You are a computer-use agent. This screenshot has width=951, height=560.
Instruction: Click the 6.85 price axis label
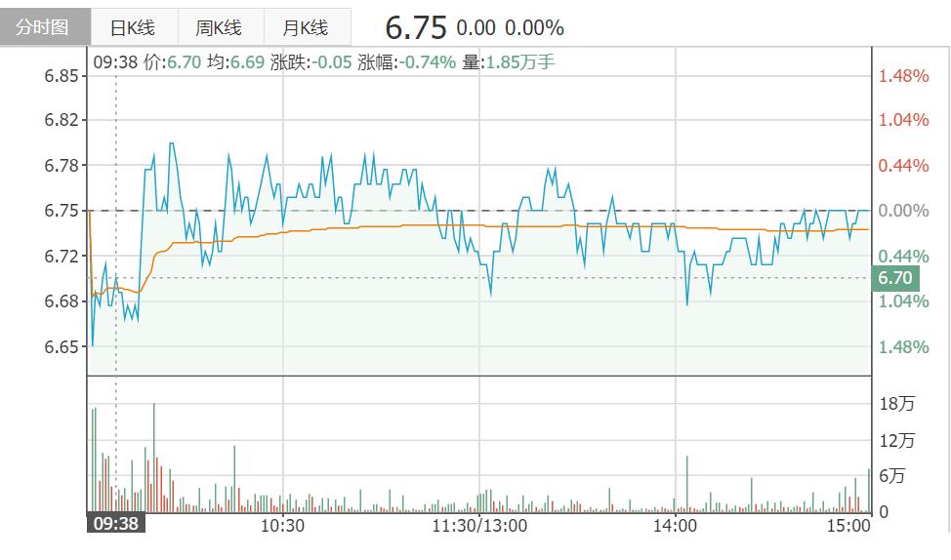(x=60, y=75)
